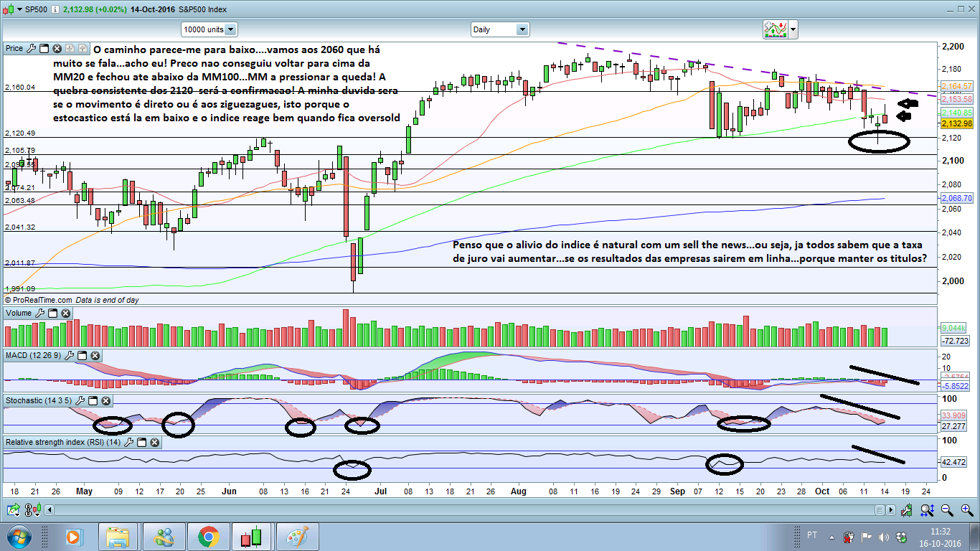Maximize the MACD panel
Image resolution: width=980 pixels, height=551 pixels.
[82, 356]
